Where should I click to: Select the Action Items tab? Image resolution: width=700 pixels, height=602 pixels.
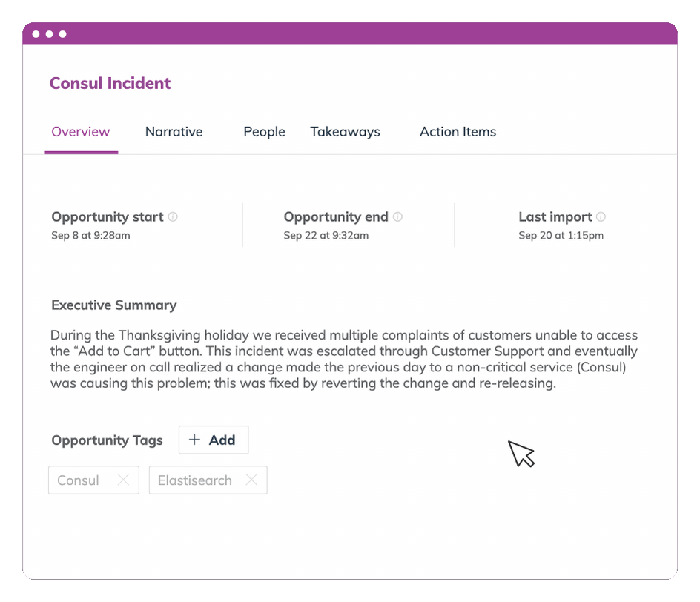(x=458, y=132)
